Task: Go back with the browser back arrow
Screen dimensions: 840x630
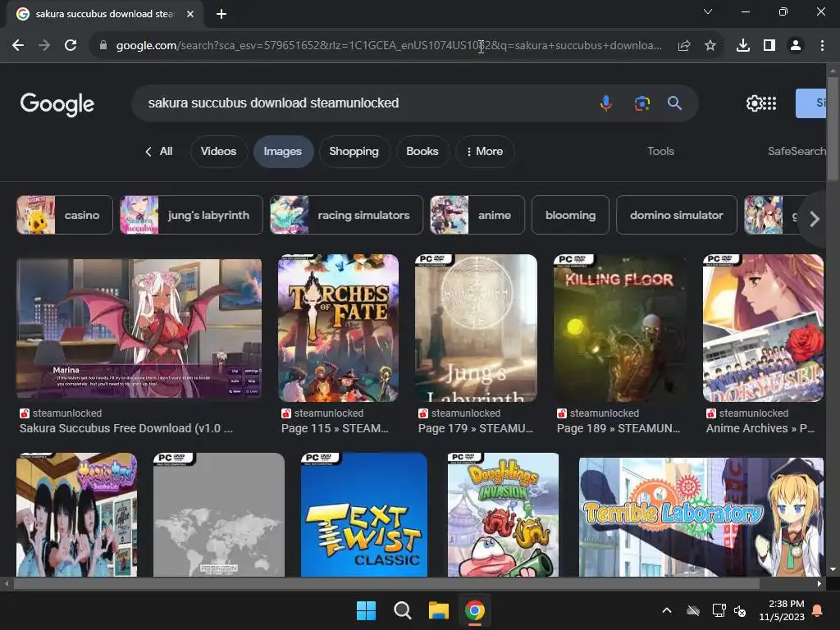Action: click(18, 46)
